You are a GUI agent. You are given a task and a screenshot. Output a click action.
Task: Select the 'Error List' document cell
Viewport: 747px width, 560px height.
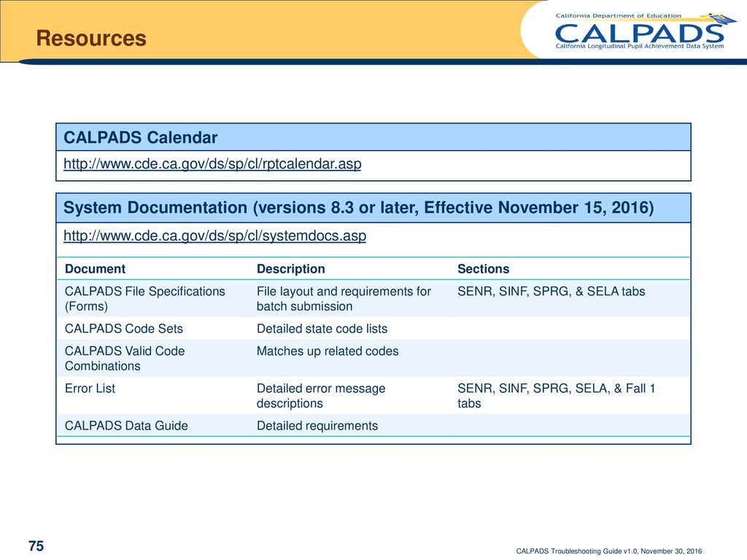click(90, 389)
